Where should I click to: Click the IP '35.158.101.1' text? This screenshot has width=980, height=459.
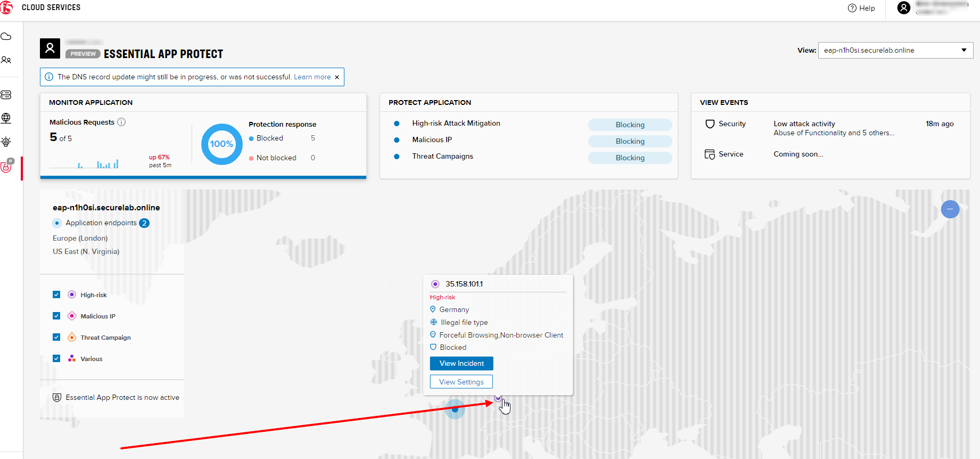(464, 284)
